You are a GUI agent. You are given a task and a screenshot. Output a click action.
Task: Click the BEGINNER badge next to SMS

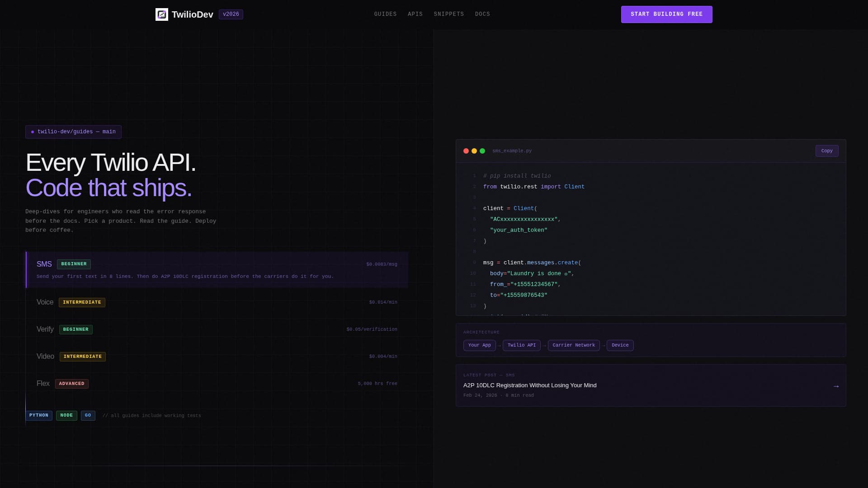click(x=74, y=264)
